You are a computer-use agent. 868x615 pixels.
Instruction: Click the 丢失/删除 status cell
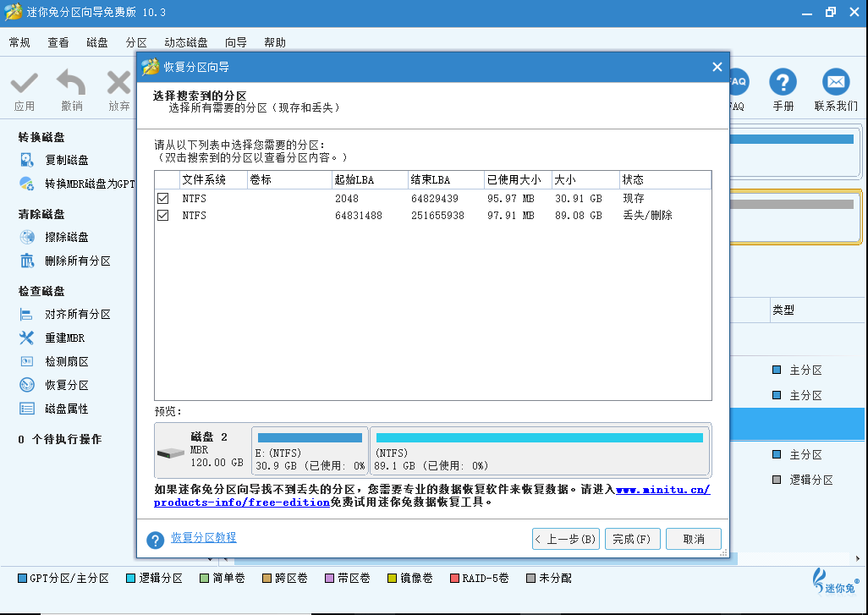coord(647,216)
